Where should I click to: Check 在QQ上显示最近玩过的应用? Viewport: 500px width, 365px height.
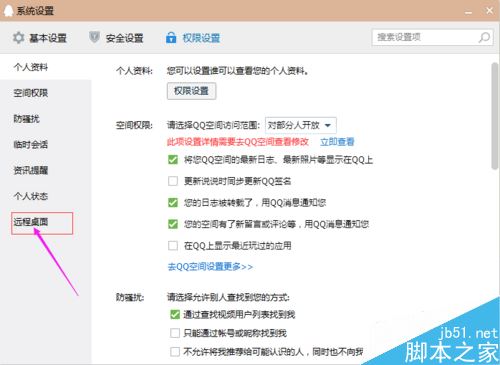tap(173, 246)
